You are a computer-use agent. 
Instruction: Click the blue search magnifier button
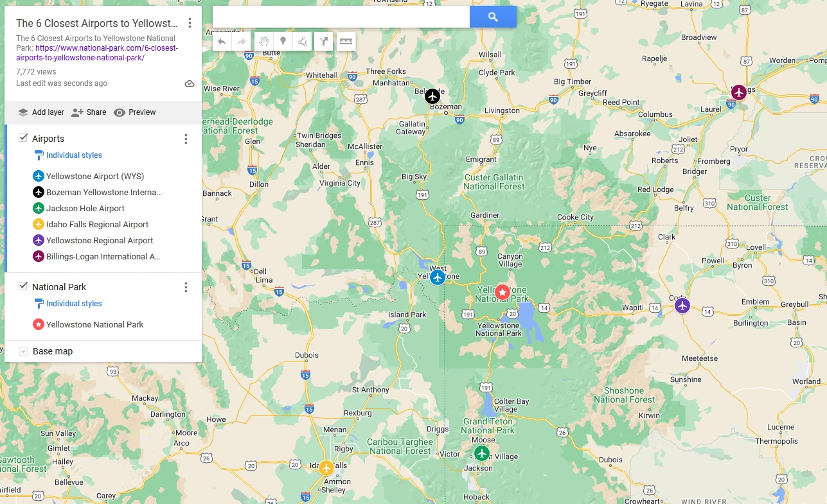pos(493,17)
